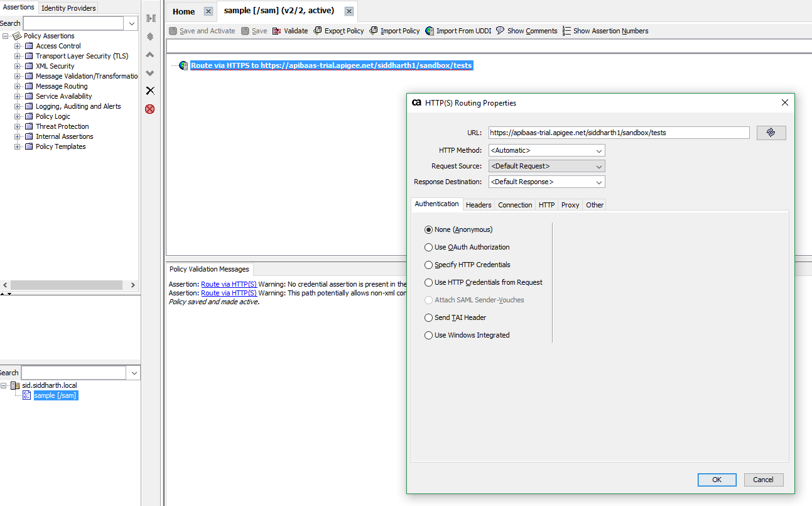
Task: Click inside the URL text field
Action: tap(619, 133)
